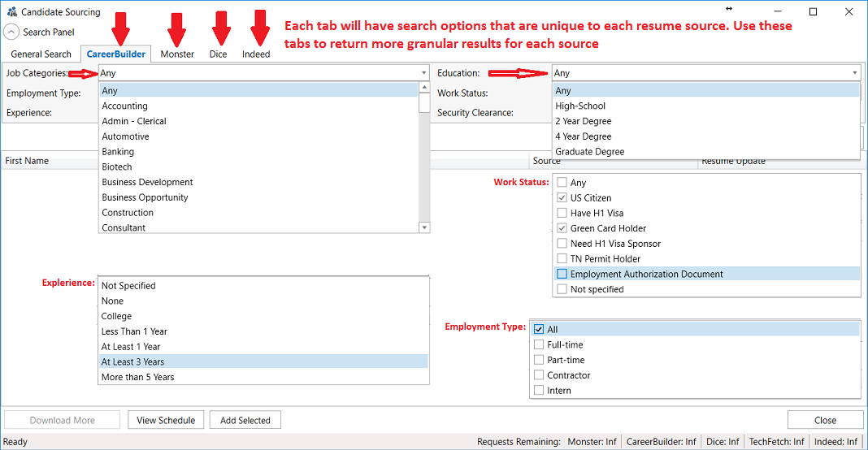
Task: Click the Candidate Sourcing app icon
Action: tap(11, 11)
